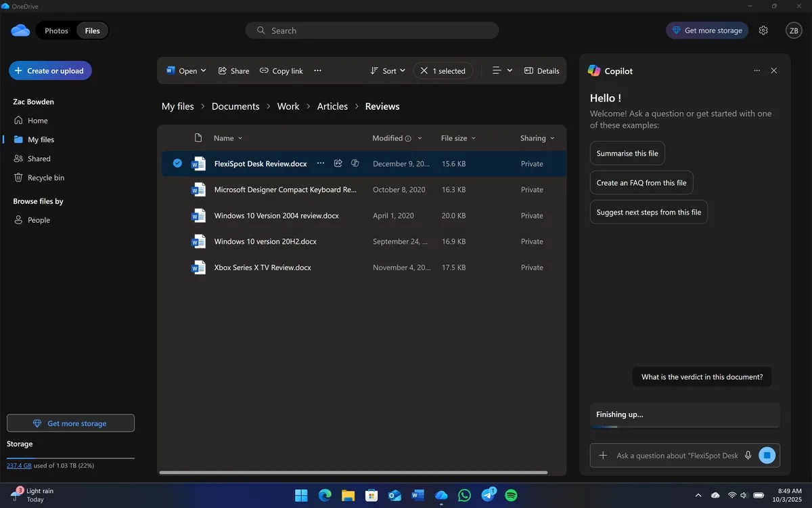Screen dimensions: 812x508
Task: Click the microphone icon in Copilot's input bar
Action: click(748, 455)
